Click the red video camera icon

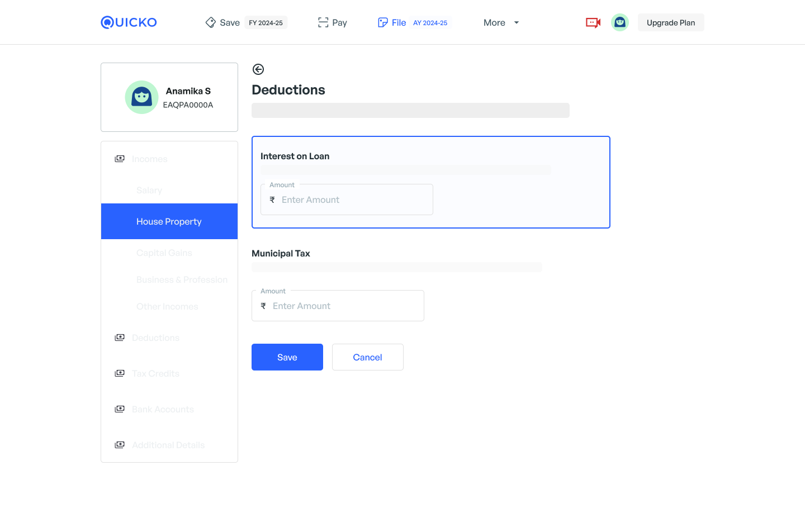[593, 22]
